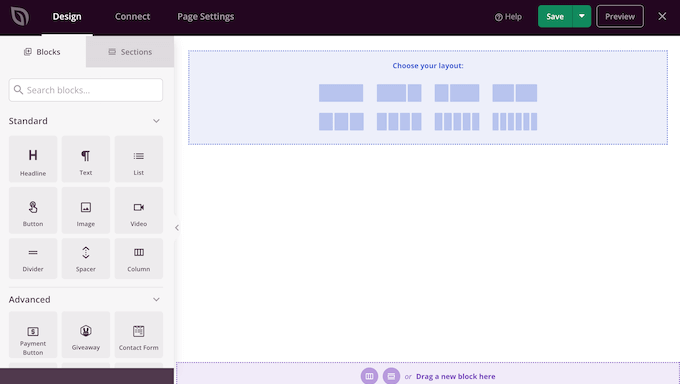The image size is (680, 384).
Task: Add a Spacer block
Action: pos(86,259)
